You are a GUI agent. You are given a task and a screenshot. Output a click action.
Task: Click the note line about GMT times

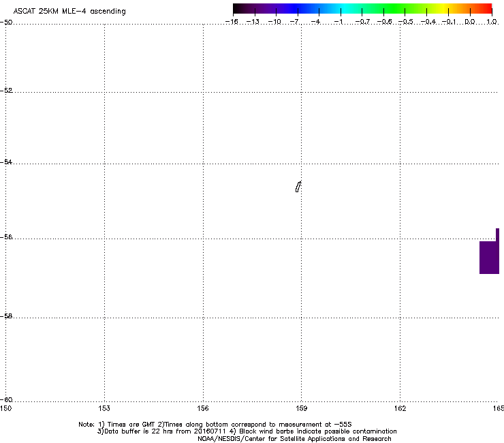[215, 425]
